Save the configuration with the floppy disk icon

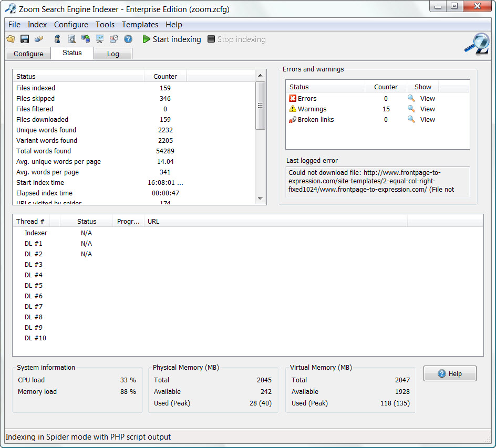coord(25,39)
